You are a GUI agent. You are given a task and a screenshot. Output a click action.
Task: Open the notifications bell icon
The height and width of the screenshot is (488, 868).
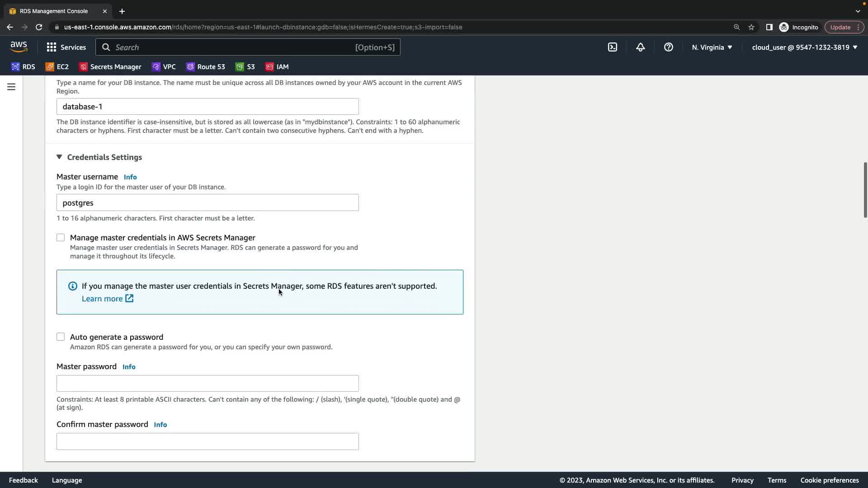(x=640, y=47)
